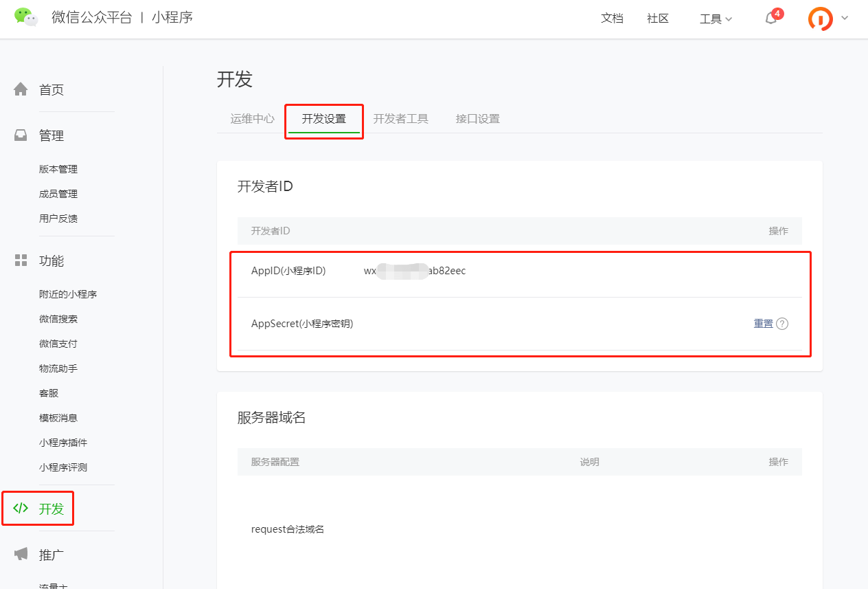
Task: Go to 首页 in sidebar
Action: coord(52,90)
